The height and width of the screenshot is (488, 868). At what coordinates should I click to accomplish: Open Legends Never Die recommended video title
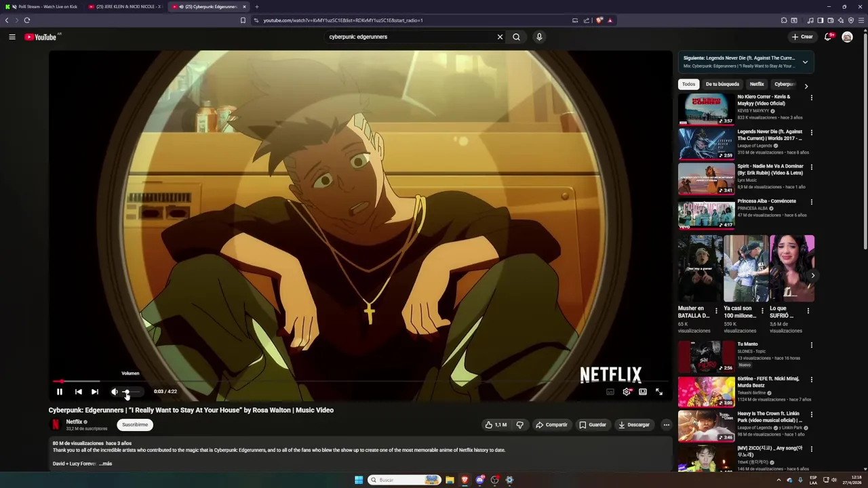[x=770, y=135]
